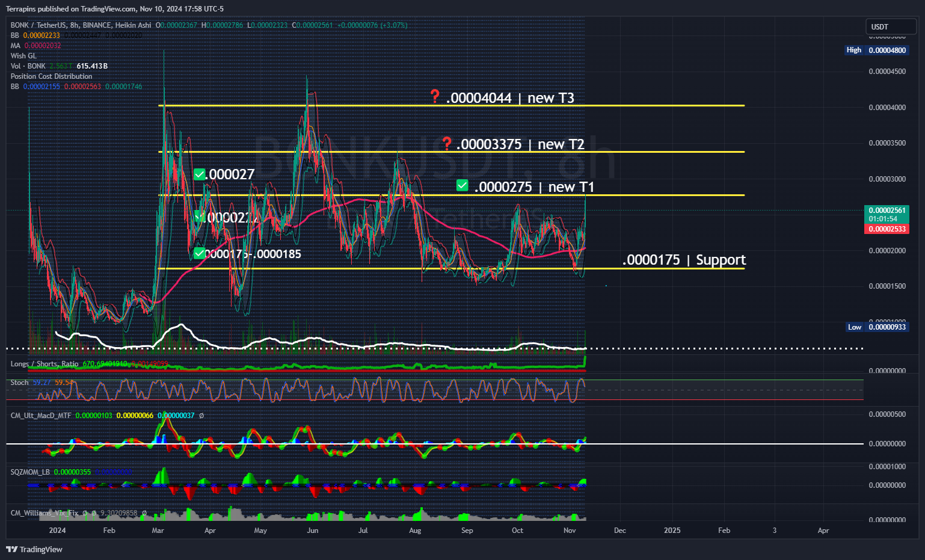Click the .000027 text annotation

pyautogui.click(x=231, y=174)
